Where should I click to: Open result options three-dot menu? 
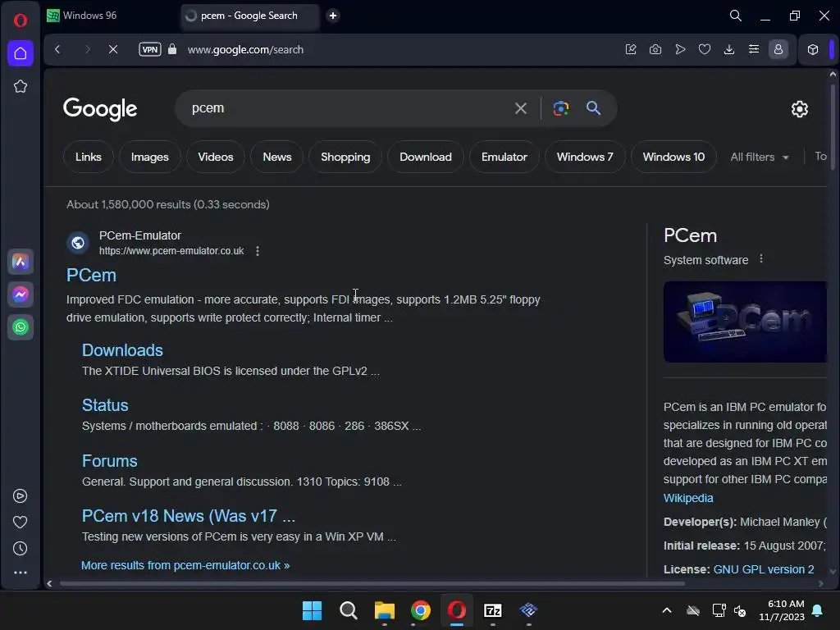click(x=258, y=251)
